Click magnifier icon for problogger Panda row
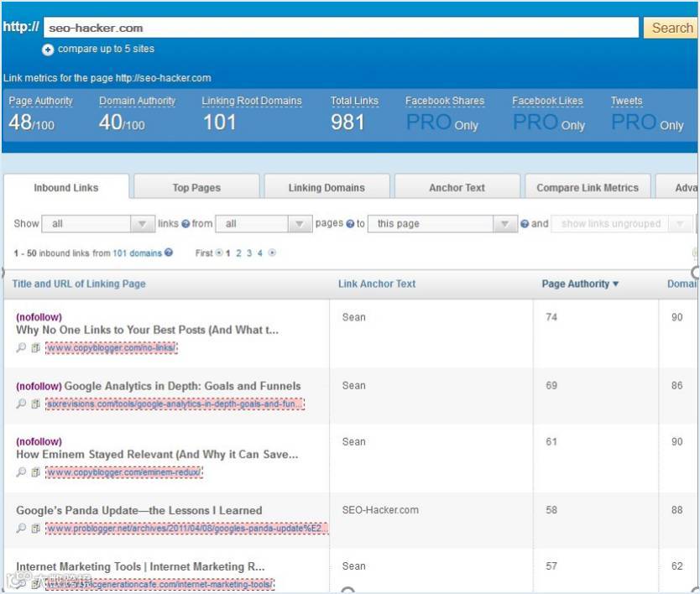700x594 pixels. point(21,529)
